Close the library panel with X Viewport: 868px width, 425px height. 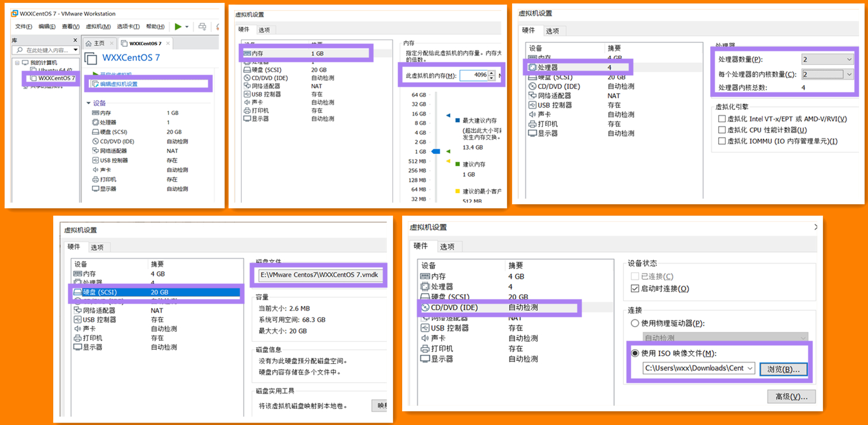[75, 40]
